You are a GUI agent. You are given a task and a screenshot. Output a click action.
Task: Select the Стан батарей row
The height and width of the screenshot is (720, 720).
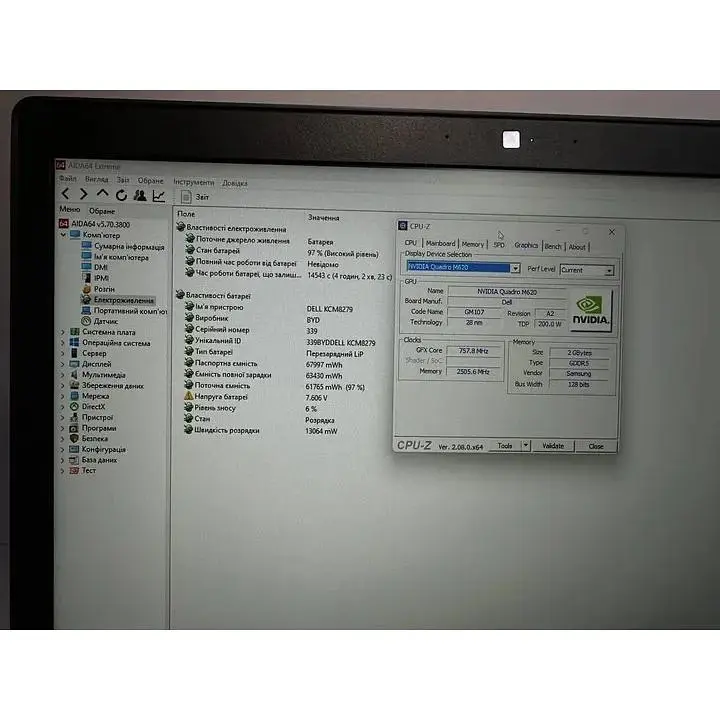click(x=282, y=252)
